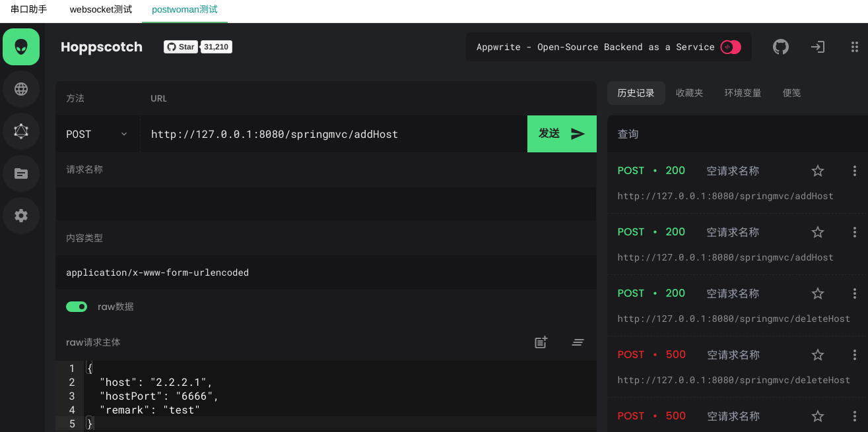Toggle the raw数据 switch
This screenshot has width=868, height=432.
click(77, 307)
